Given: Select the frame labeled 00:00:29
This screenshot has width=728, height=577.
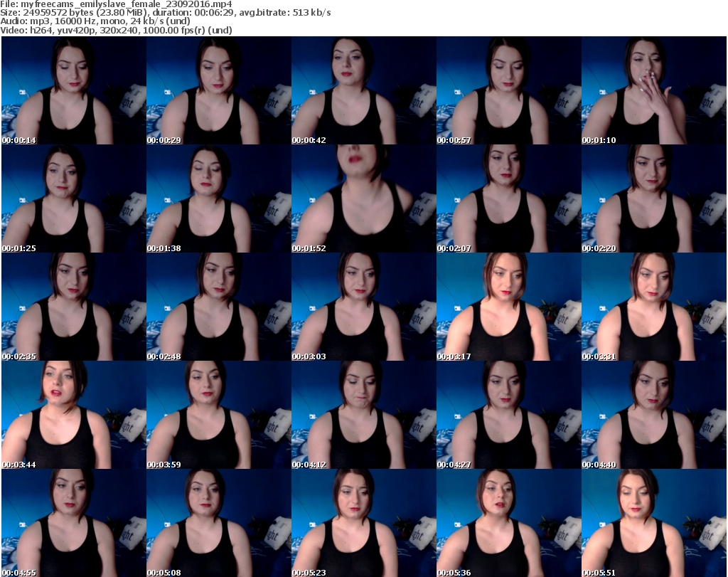Looking at the screenshot, I should pyautogui.click(x=218, y=90).
